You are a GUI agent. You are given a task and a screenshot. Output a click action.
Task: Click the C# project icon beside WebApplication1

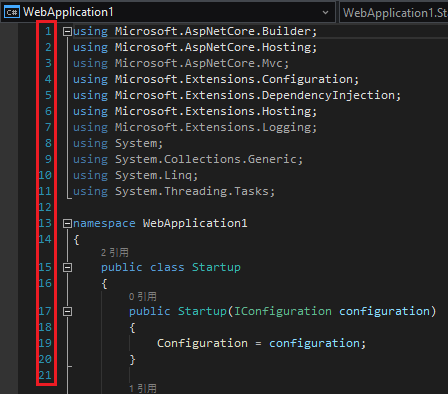[12, 12]
